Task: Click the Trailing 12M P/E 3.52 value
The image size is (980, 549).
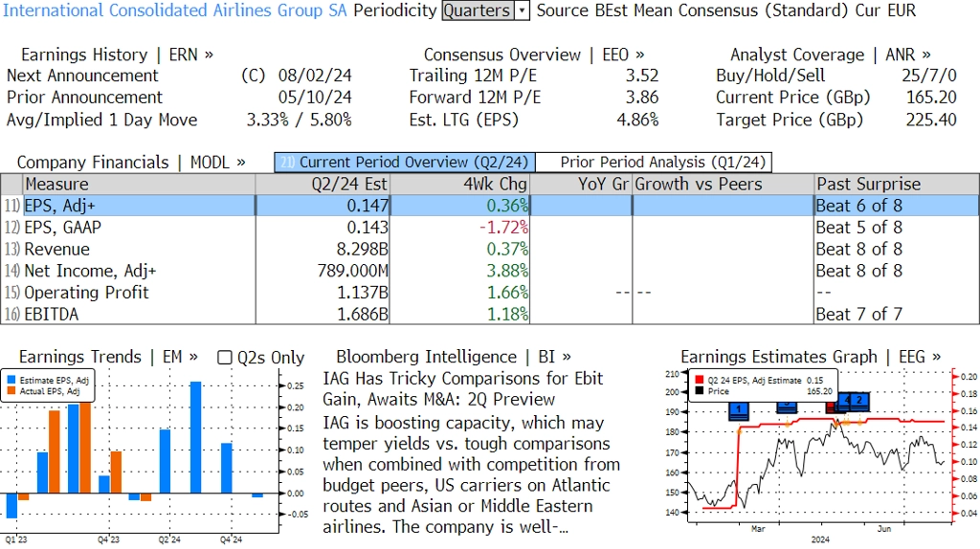Action: pos(642,76)
